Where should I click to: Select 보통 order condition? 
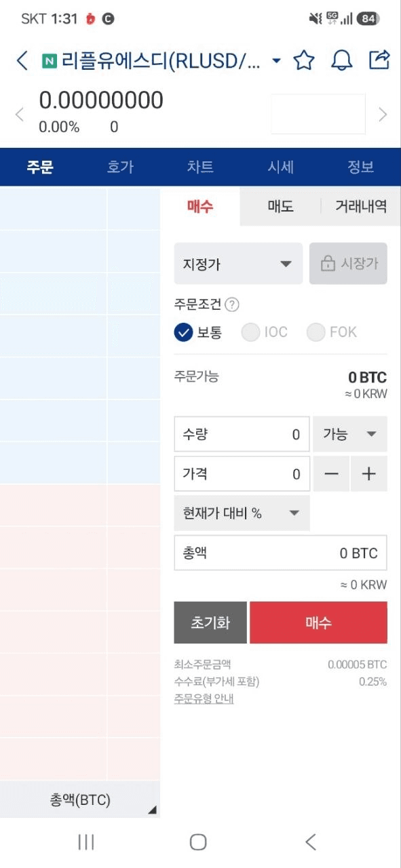coord(198,332)
